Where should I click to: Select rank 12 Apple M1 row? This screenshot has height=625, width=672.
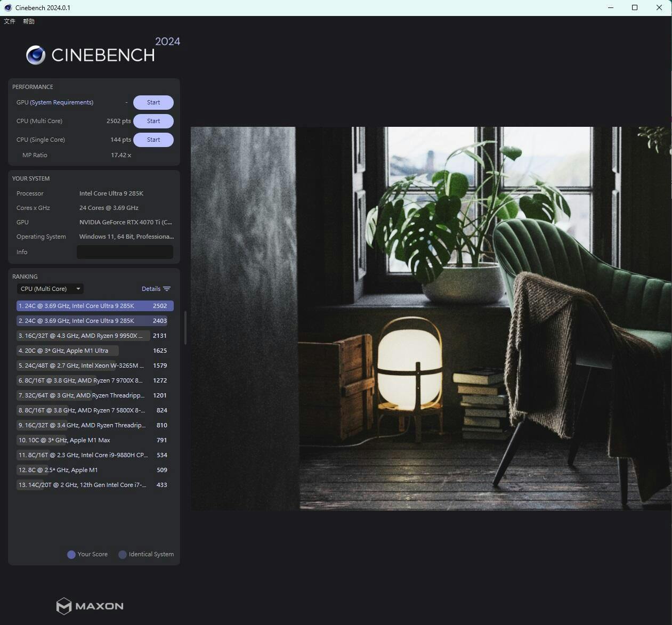coord(95,470)
